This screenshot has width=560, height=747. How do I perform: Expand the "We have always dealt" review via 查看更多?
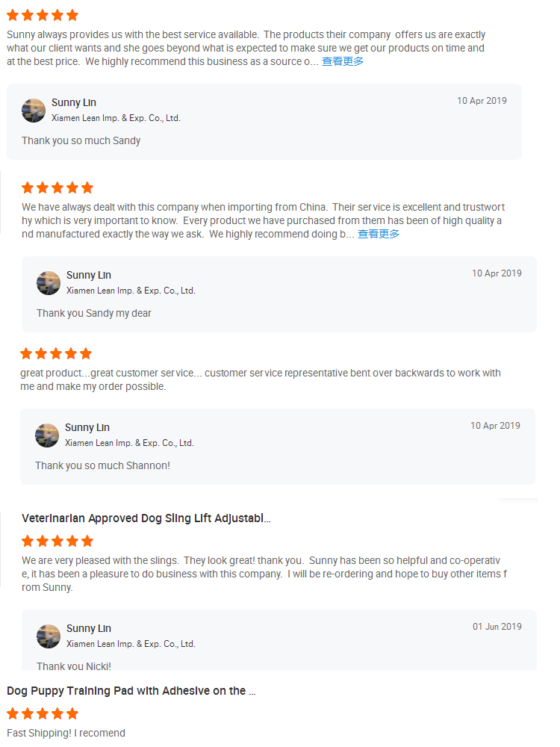379,235
